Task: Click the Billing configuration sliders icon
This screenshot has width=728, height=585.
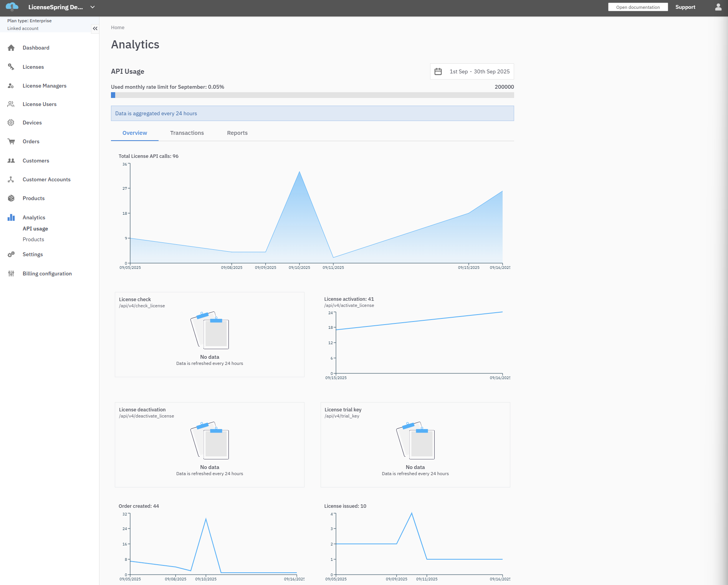Action: tap(11, 273)
